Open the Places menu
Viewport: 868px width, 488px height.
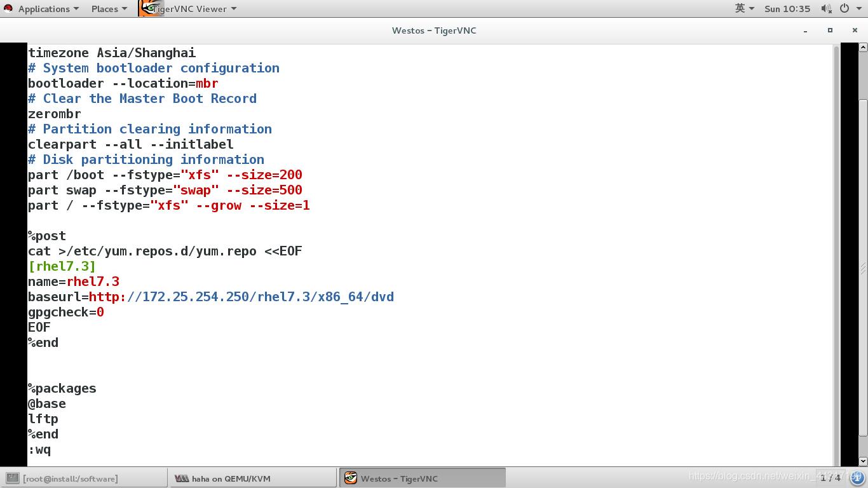pos(109,9)
